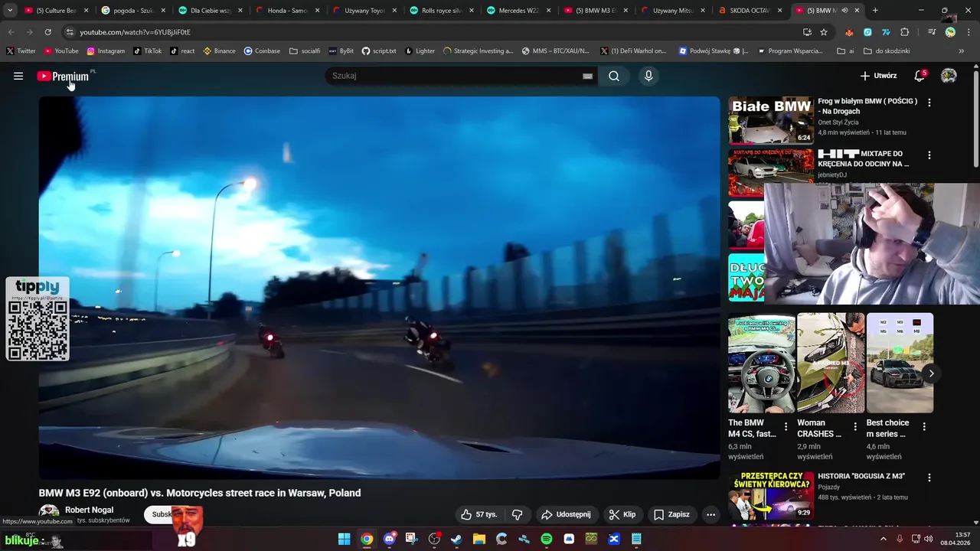The width and height of the screenshot is (980, 551).
Task: Open a new browser tab with plus
Action: pyautogui.click(x=875, y=11)
